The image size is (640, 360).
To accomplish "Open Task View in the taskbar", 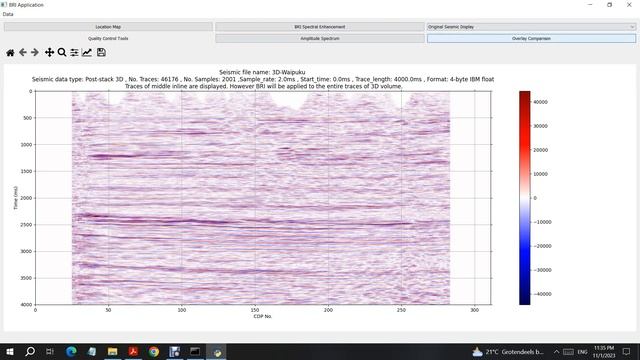I will (x=50, y=351).
